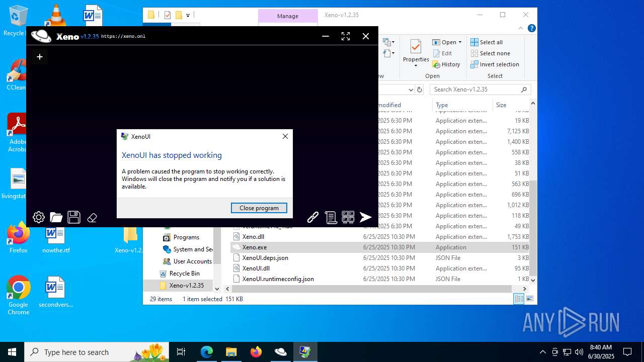Select the XenoUI.deps.json file
Image resolution: width=644 pixels, height=362 pixels.
tap(380, 258)
